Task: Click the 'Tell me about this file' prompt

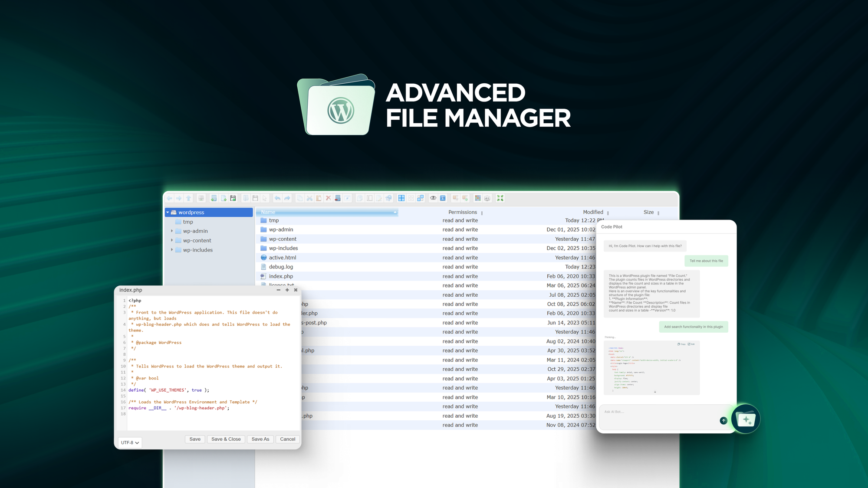Action: pos(707,261)
